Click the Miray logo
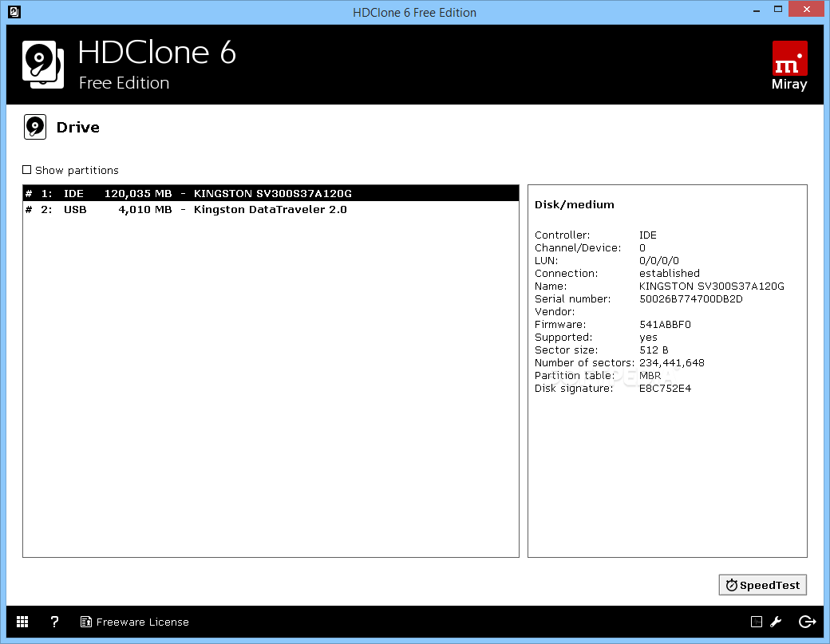The image size is (830, 644). tap(790, 65)
